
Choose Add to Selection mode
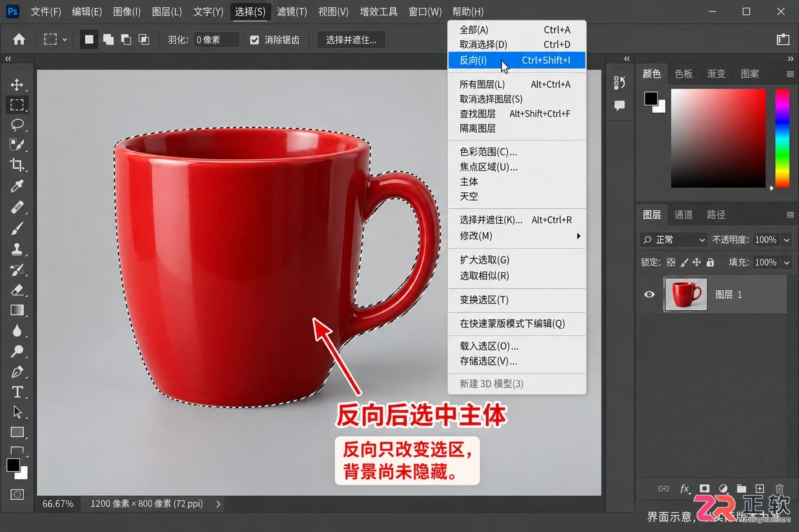tap(108, 39)
